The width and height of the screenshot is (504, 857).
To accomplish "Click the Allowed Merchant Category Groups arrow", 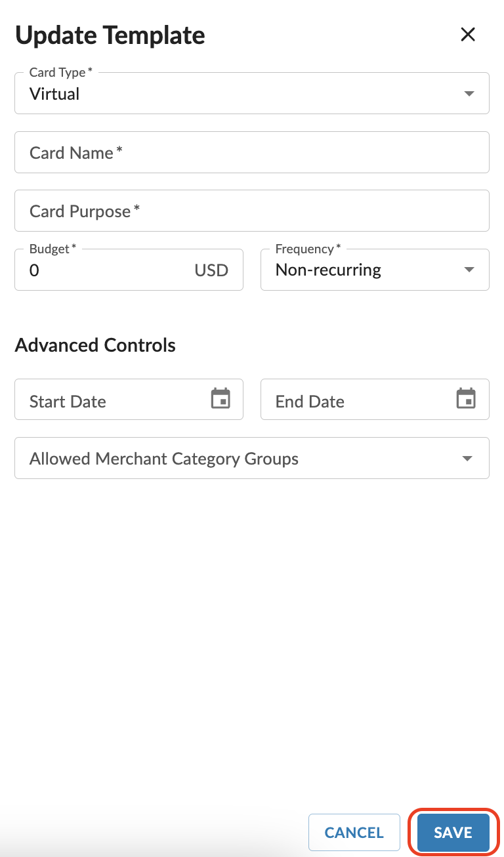I will tap(467, 459).
